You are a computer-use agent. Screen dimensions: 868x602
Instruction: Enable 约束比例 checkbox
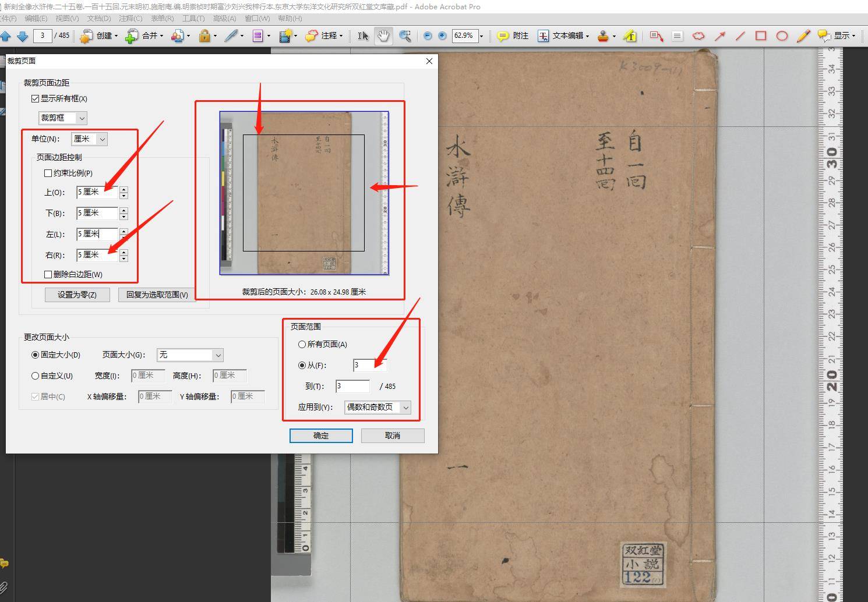pyautogui.click(x=48, y=173)
